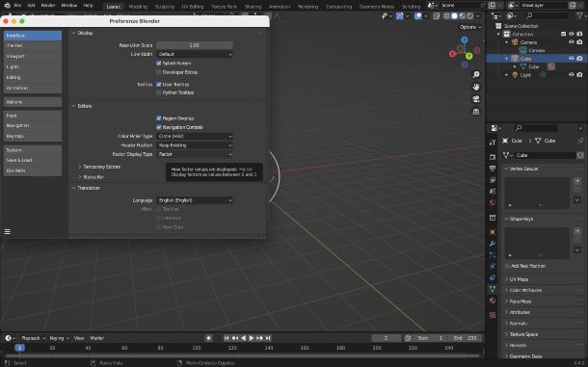Click the Blender logo in the top bar
Viewport: 588px width, 367px height.
(x=7, y=5)
